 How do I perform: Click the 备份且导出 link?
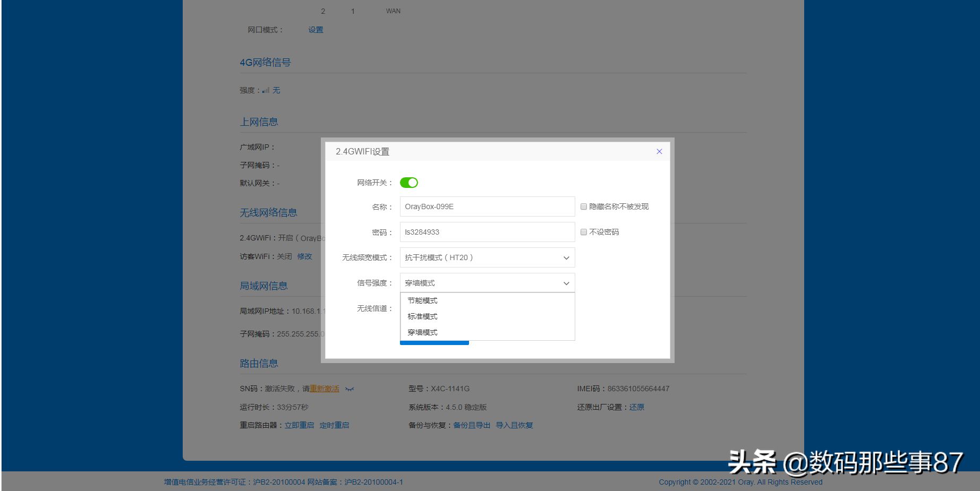tap(471, 425)
